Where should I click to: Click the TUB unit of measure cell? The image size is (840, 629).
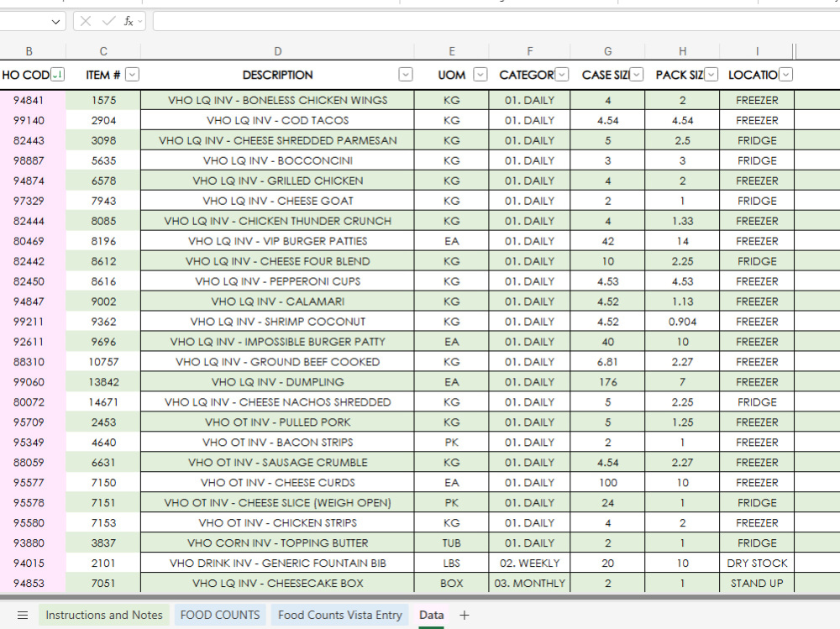(452, 543)
